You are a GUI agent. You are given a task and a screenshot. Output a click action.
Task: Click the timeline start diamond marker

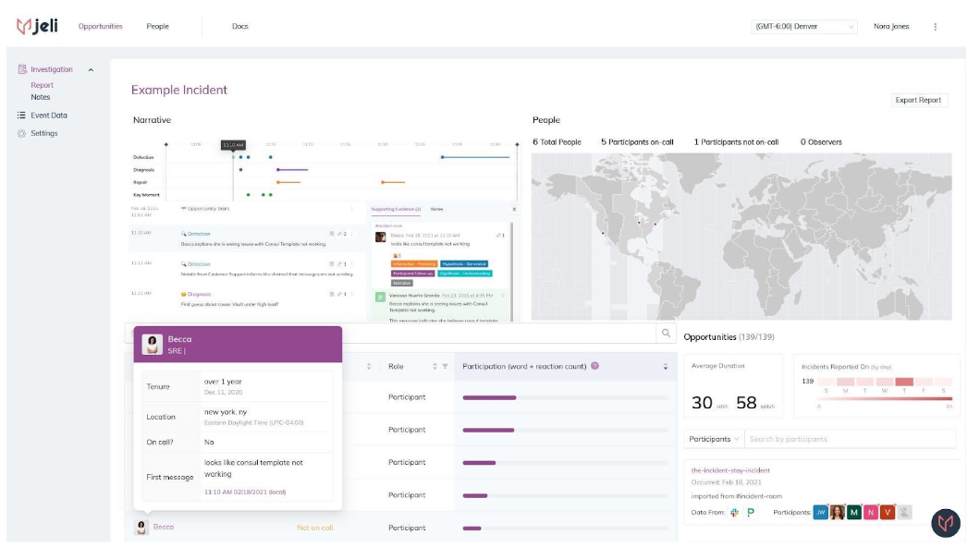[x=165, y=144]
